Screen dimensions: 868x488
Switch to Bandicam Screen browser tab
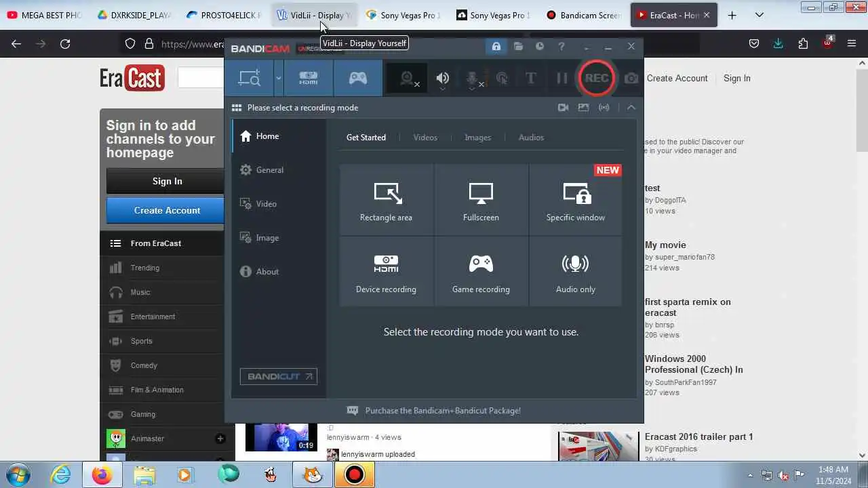coord(583,15)
